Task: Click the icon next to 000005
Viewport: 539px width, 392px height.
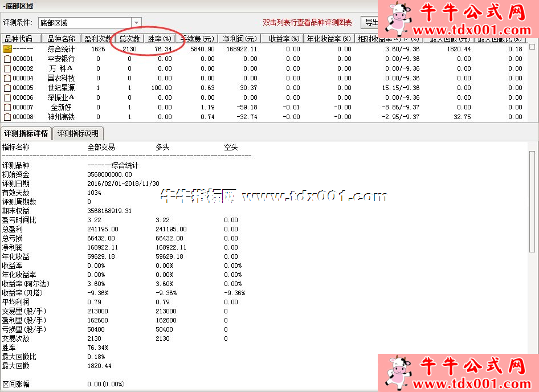Action: tap(7, 88)
